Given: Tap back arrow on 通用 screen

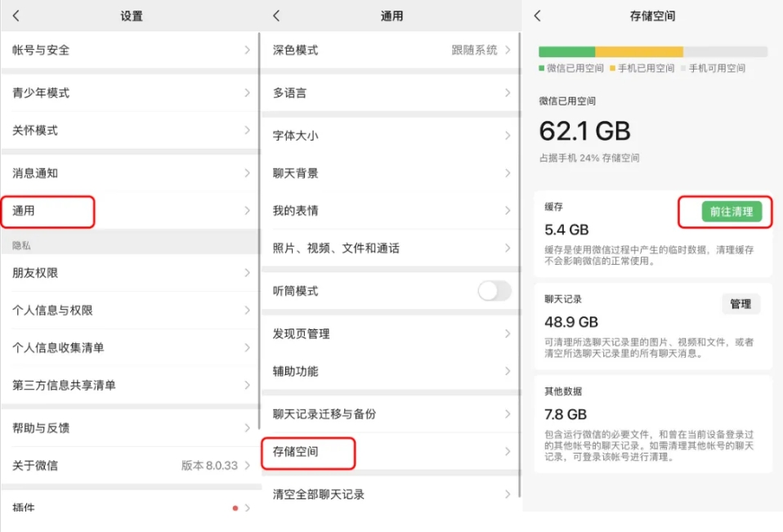Looking at the screenshot, I should click(x=276, y=16).
